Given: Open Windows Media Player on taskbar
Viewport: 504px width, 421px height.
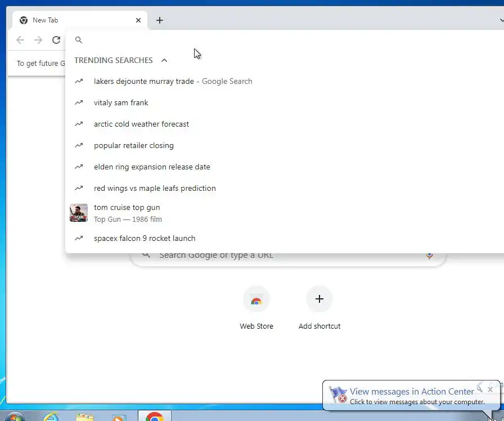Looking at the screenshot, I should click(119, 418).
